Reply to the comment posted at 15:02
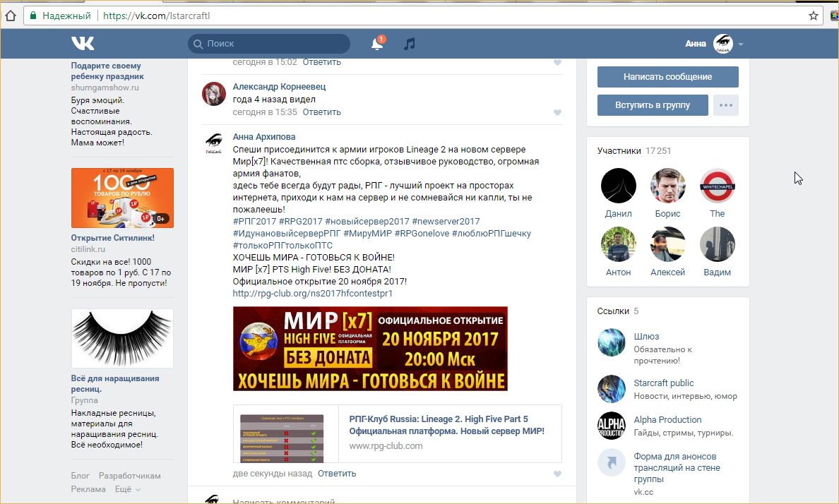The width and height of the screenshot is (839, 504). 321,62
